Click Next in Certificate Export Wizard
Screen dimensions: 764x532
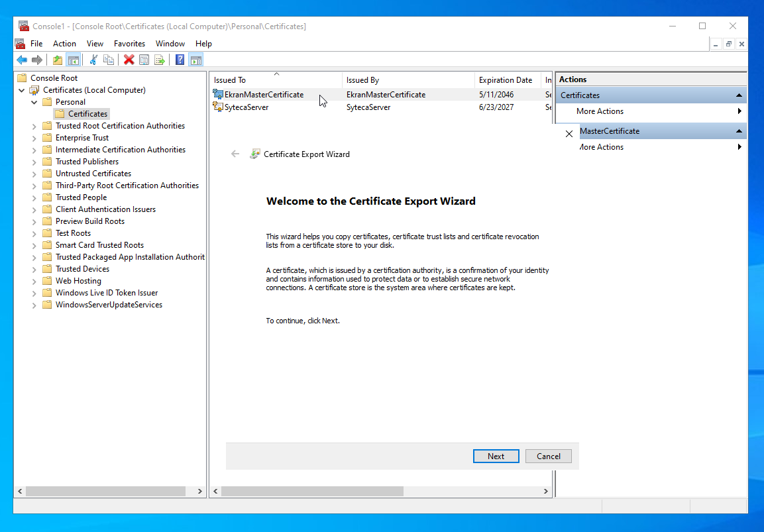[x=496, y=456]
